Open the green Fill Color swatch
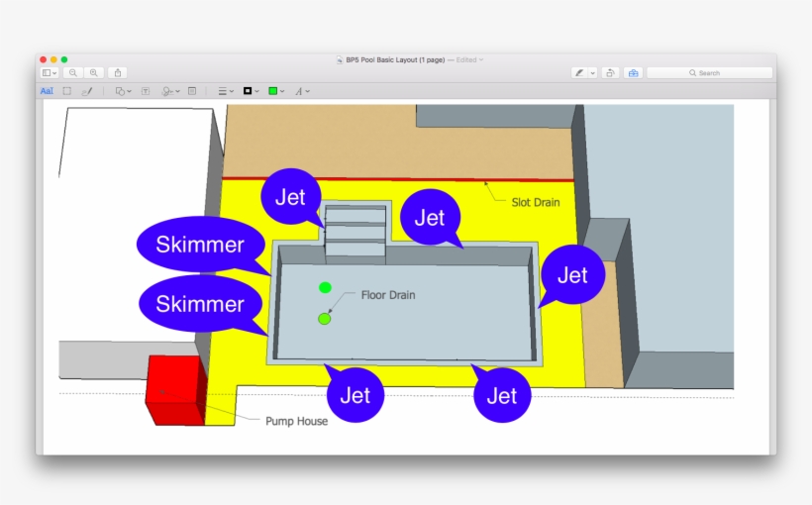This screenshot has height=505, width=812. click(276, 91)
